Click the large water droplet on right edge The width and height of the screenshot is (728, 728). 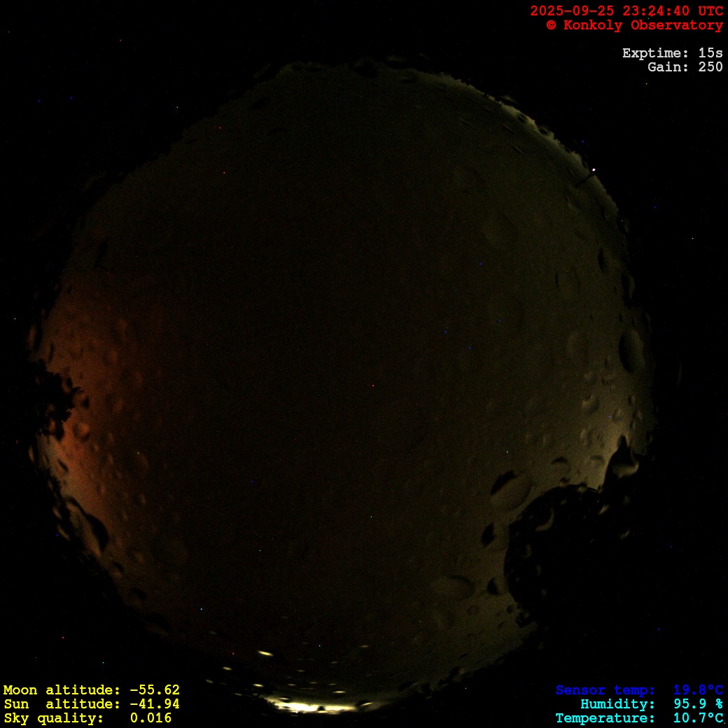point(631,350)
